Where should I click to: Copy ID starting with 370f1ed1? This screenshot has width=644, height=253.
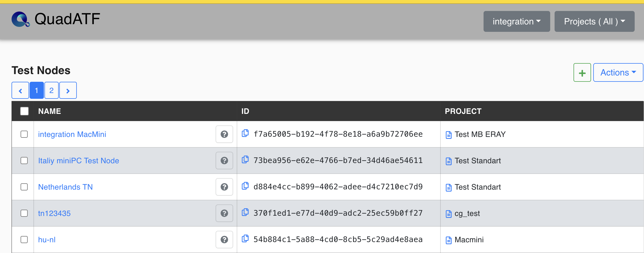(x=245, y=212)
